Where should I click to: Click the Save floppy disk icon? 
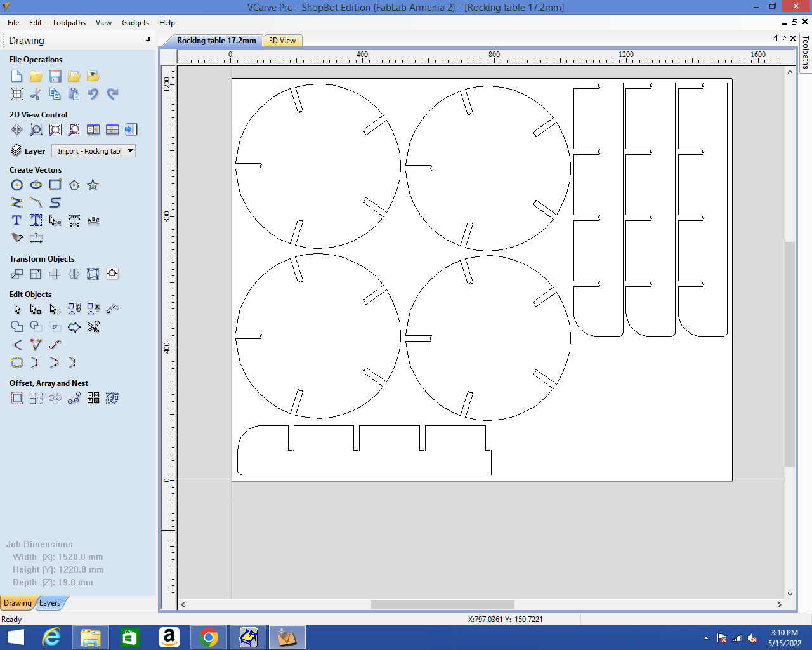coord(55,76)
